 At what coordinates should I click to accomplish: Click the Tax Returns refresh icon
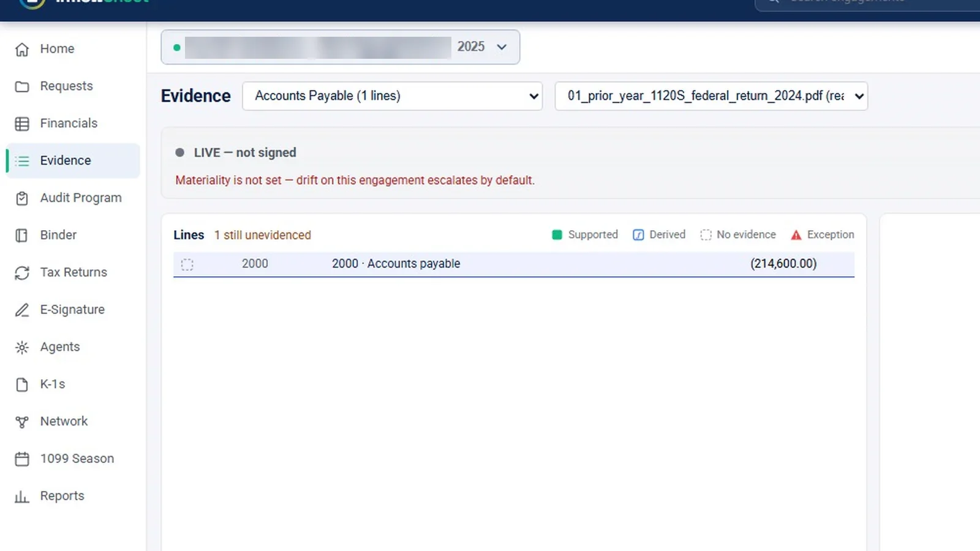[x=22, y=273]
